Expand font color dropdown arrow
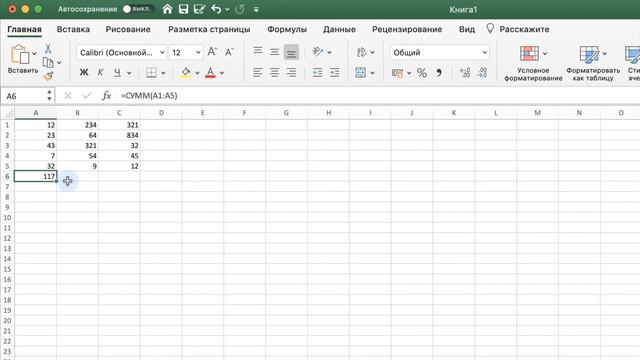Screen dimensions: 640x360 point(222,73)
